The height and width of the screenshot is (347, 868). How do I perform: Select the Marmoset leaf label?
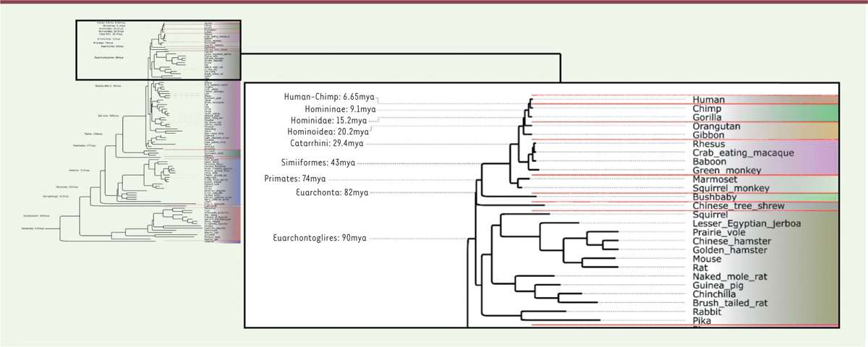pyautogui.click(x=716, y=179)
